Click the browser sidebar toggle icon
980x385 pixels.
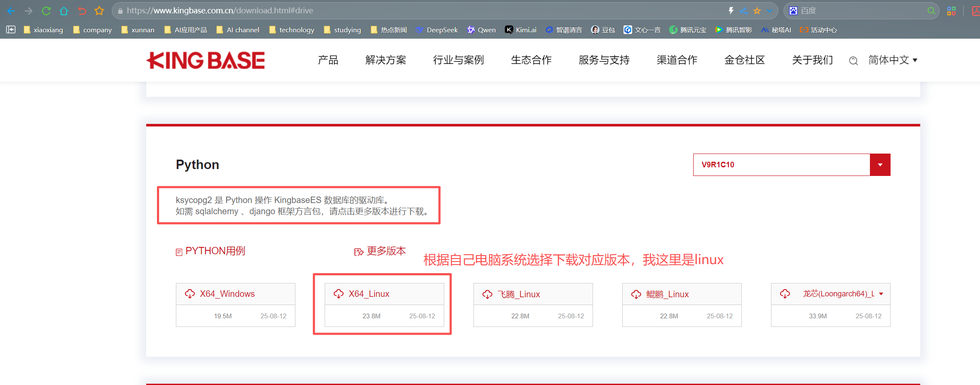(11, 30)
